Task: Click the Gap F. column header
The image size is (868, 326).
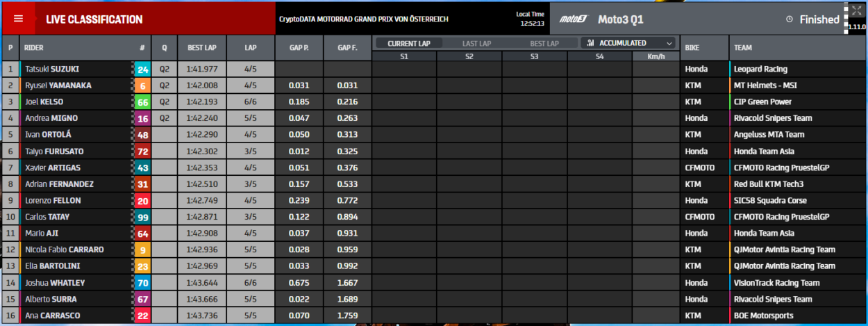Action: click(x=347, y=48)
